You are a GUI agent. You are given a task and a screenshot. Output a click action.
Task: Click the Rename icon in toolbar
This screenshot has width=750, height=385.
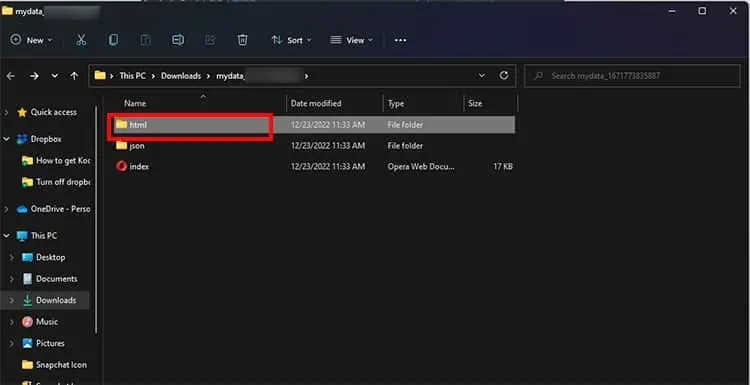(178, 40)
